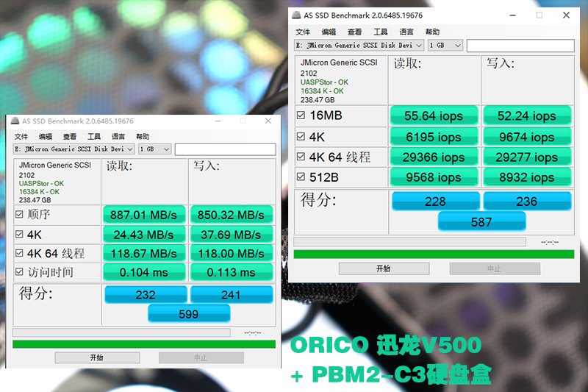Viewport: 588px width, 392px height.
Task: Click the total score 599
Action: tap(189, 313)
